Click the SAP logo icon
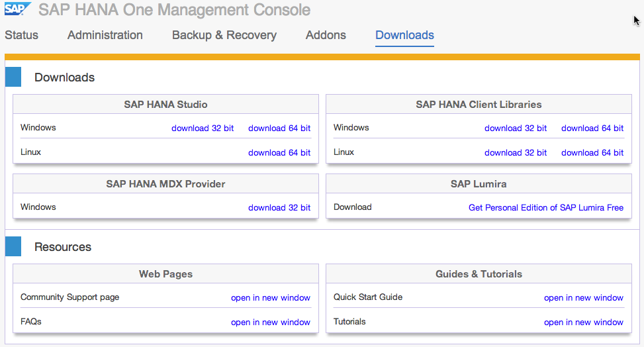The image size is (644, 347). tap(18, 9)
